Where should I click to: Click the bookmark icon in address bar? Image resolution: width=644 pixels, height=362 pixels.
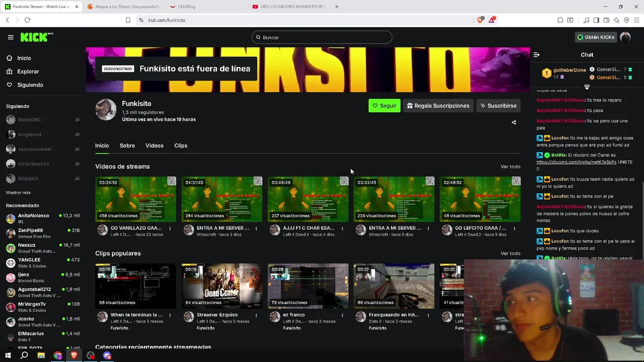pyautogui.click(x=128, y=20)
